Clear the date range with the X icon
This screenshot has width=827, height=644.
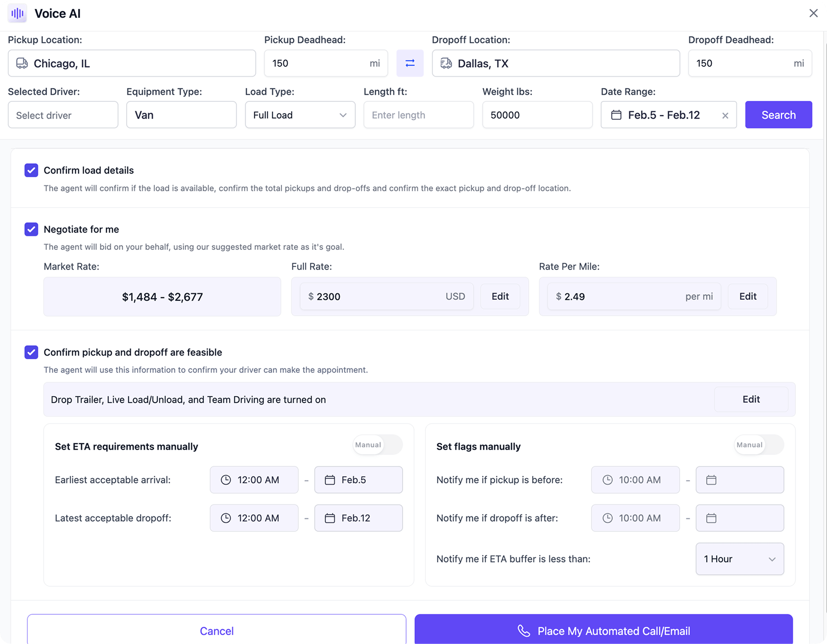(x=725, y=115)
